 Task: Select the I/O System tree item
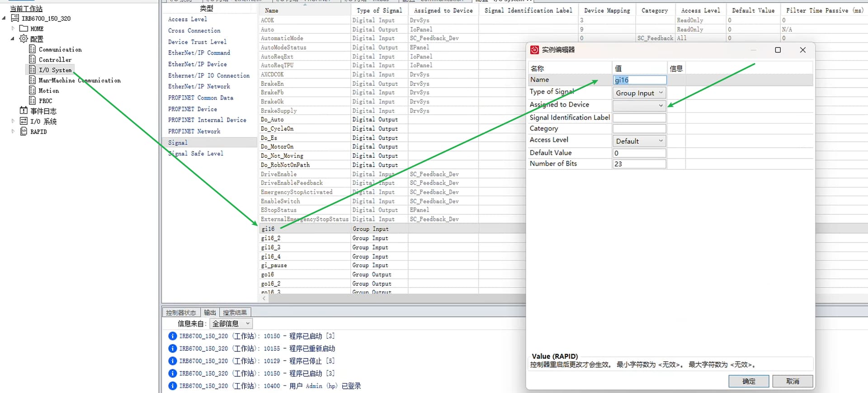pos(55,70)
